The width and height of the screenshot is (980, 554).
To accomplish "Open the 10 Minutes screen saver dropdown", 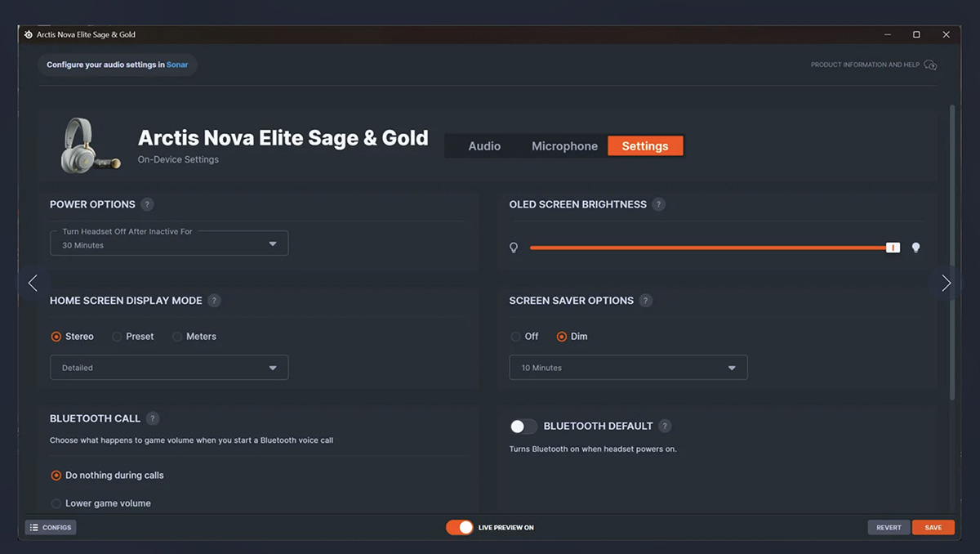I will tap(628, 368).
